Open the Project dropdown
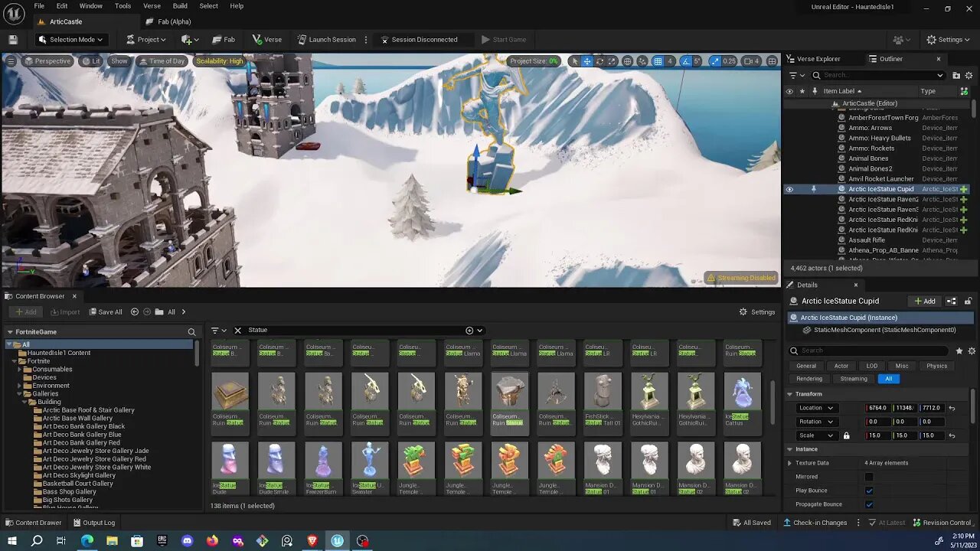The height and width of the screenshot is (551, 980). click(146, 40)
